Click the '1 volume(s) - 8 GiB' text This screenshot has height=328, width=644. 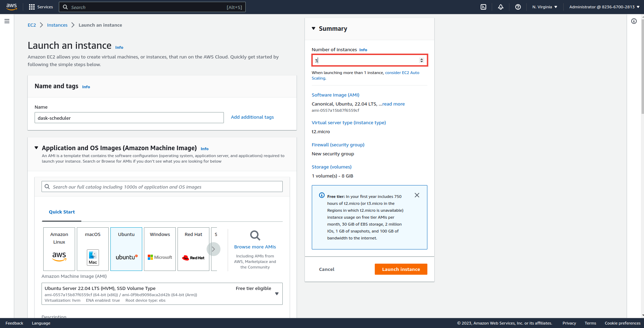(x=333, y=176)
